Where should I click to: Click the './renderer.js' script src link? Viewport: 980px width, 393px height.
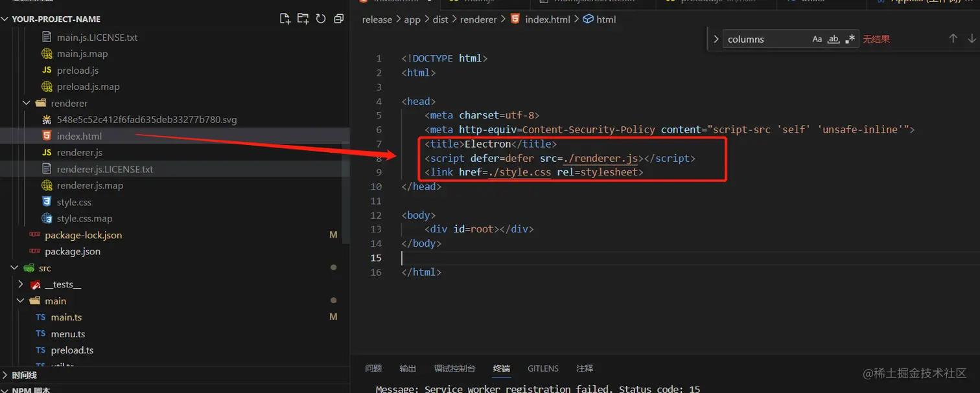pyautogui.click(x=600, y=158)
